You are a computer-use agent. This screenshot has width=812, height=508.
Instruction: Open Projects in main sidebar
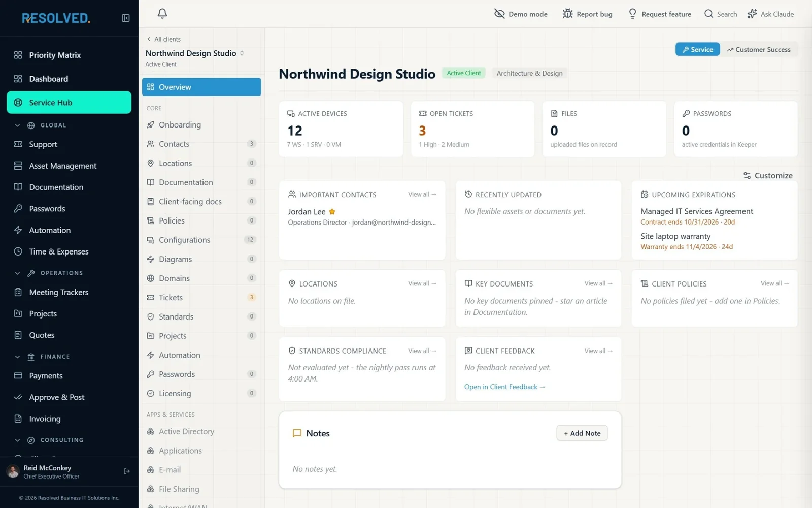coord(69,313)
